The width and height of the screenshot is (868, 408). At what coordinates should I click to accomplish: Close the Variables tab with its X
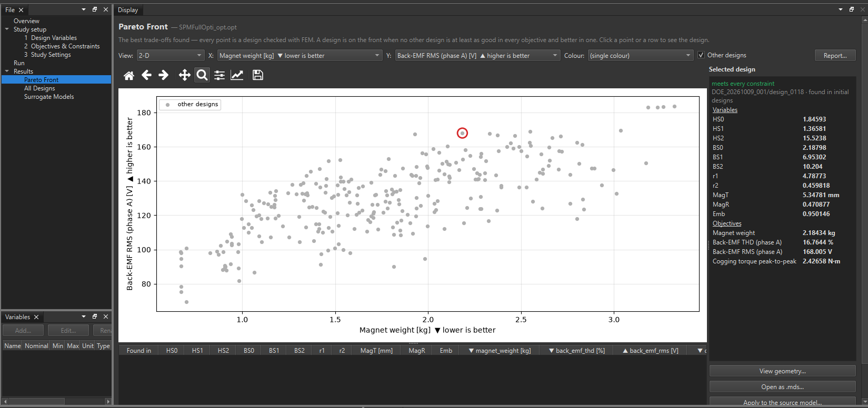(x=36, y=317)
